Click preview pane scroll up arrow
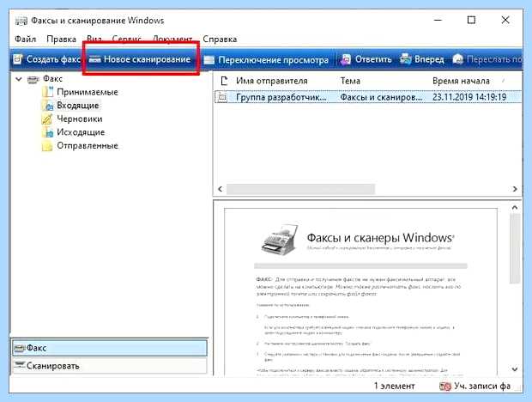This screenshot has width=532, height=402. [515, 208]
